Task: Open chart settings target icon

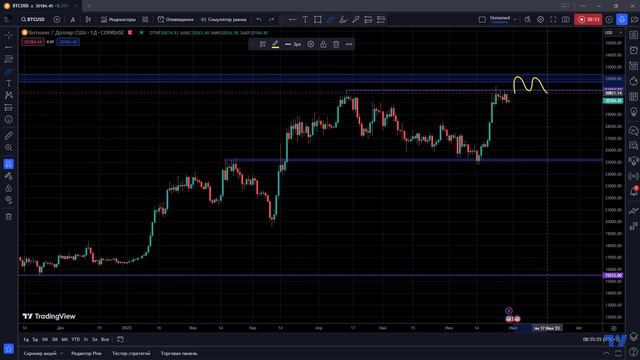Action: (540, 20)
